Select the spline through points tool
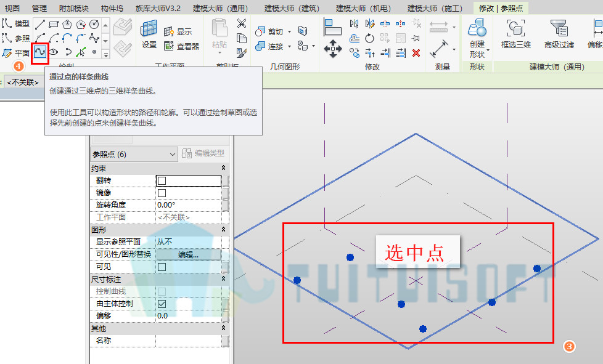Viewport: 603px width, 364px height. pos(40,52)
